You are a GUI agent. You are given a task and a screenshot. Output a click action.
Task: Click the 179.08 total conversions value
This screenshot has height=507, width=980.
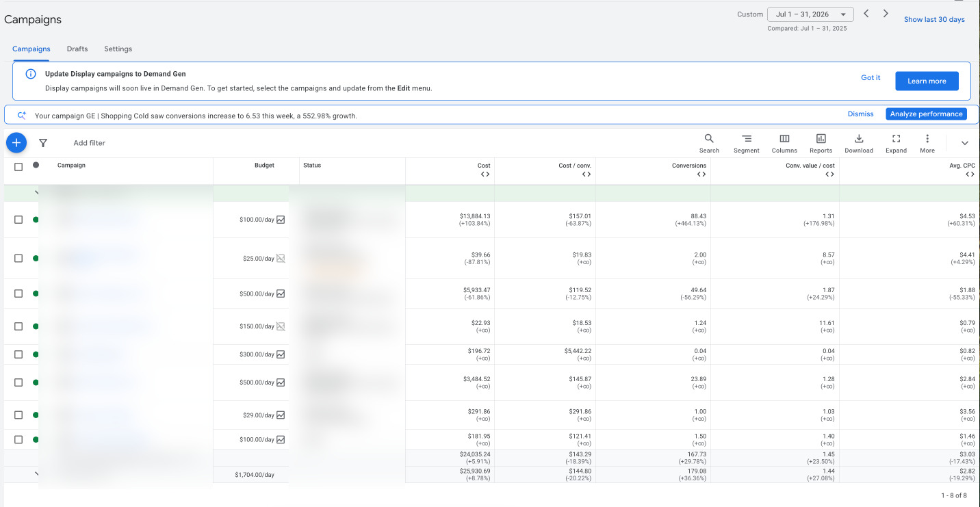tap(696, 471)
